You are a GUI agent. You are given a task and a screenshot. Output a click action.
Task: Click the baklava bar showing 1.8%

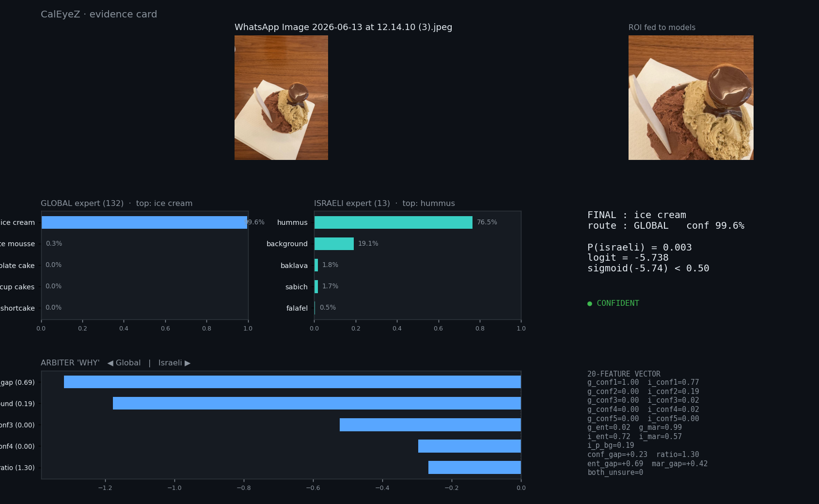(x=316, y=265)
